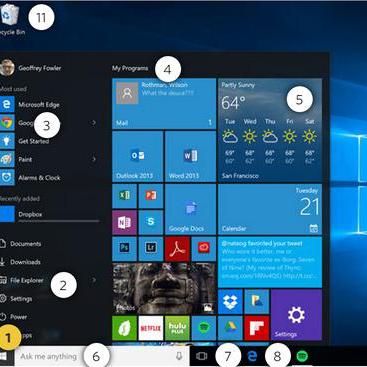Open the green leaf tile left of Netflix
The height and width of the screenshot is (367, 367).
click(x=124, y=328)
